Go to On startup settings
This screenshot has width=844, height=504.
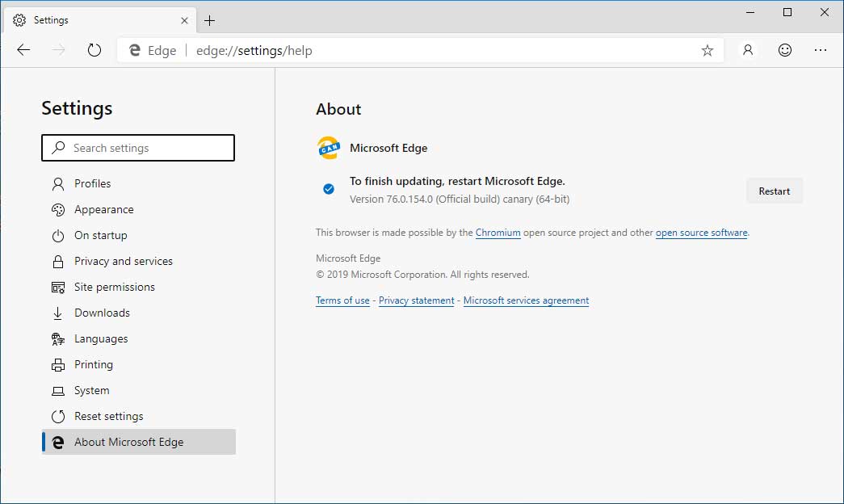pos(138,235)
